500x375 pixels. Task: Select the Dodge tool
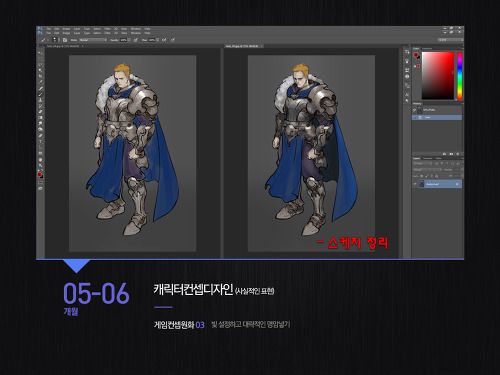pos(41,128)
